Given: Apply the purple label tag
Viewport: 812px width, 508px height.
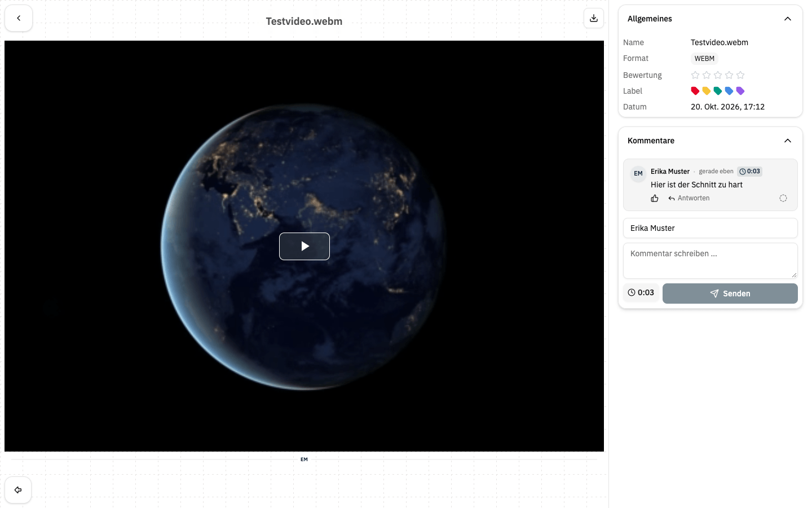Looking at the screenshot, I should coord(740,91).
